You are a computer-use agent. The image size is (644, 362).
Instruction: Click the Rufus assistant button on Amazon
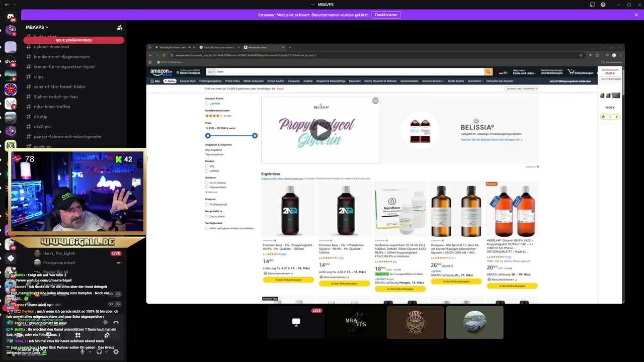[170, 81]
